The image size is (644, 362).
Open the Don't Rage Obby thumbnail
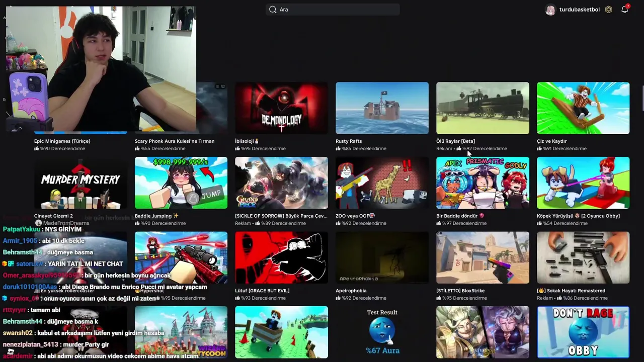[x=583, y=332]
